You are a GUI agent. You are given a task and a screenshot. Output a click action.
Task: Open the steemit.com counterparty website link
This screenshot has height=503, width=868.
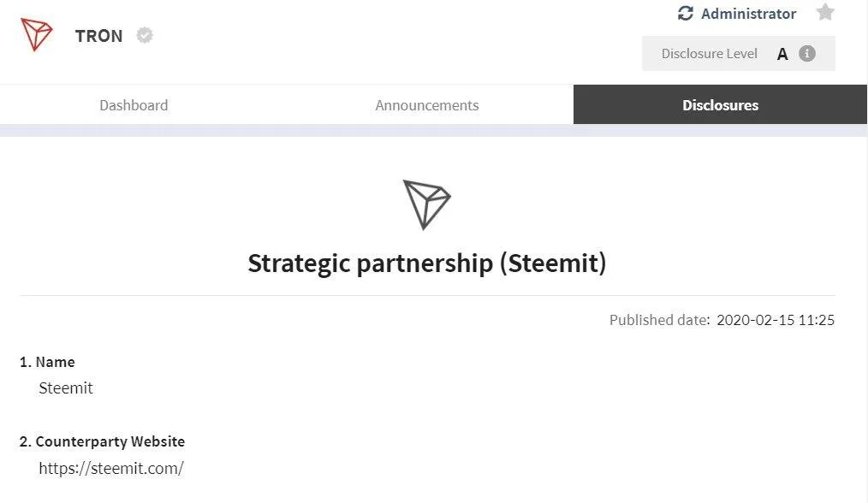[111, 468]
